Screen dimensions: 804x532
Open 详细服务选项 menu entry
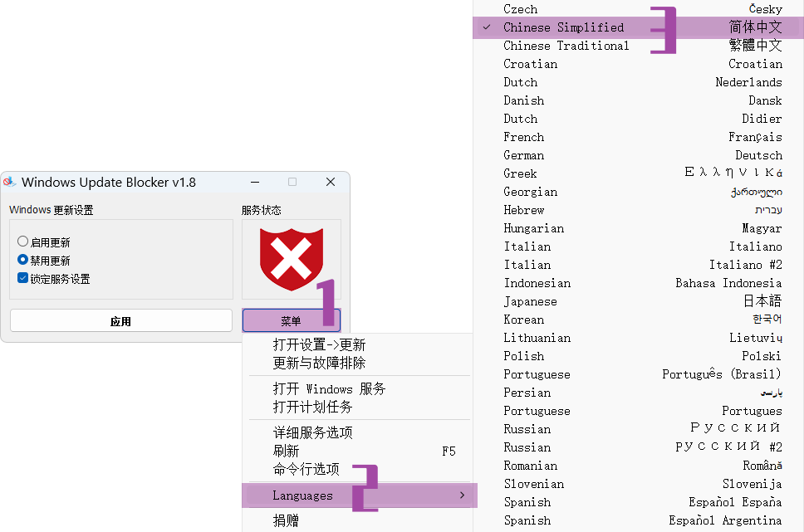tap(357, 432)
